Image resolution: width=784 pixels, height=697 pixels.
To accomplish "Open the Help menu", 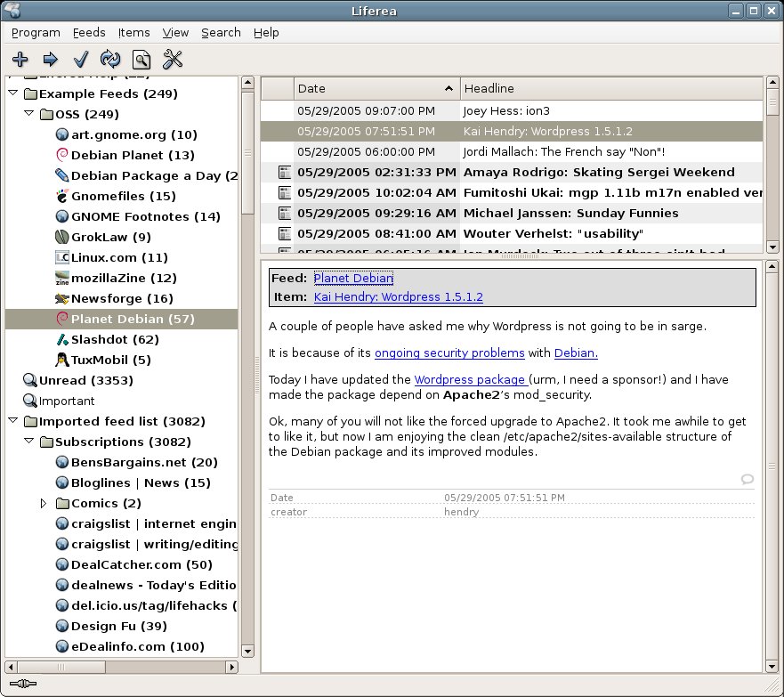I will tap(266, 33).
